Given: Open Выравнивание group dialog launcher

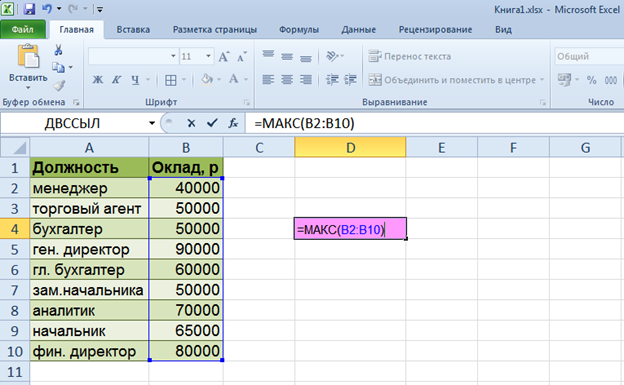Looking at the screenshot, I should pos(542,103).
